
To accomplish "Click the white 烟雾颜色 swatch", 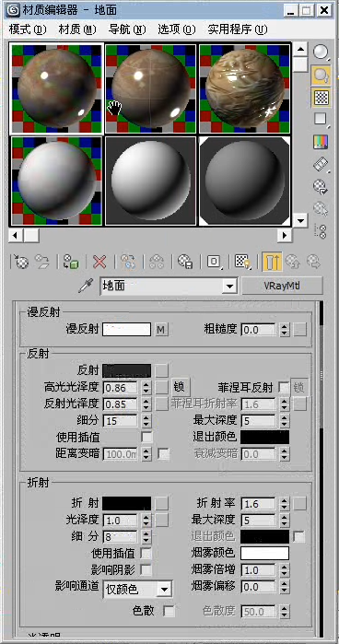I will tap(264, 553).
